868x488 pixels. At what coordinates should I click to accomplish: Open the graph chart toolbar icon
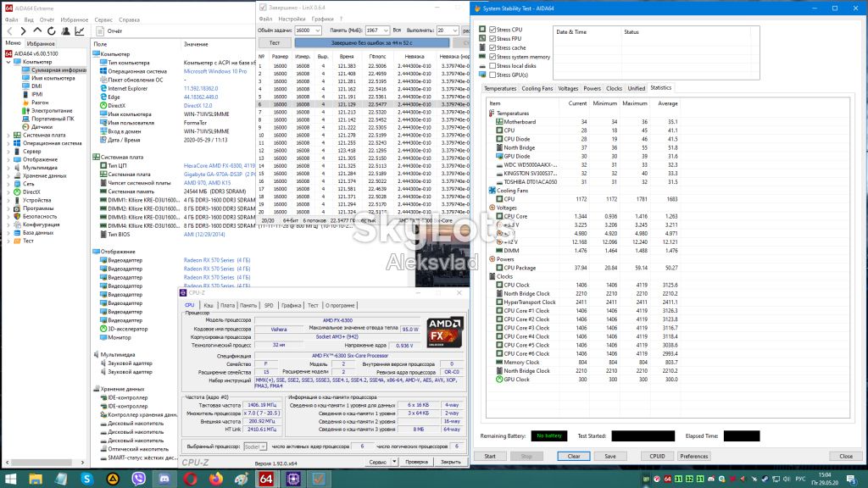click(80, 31)
